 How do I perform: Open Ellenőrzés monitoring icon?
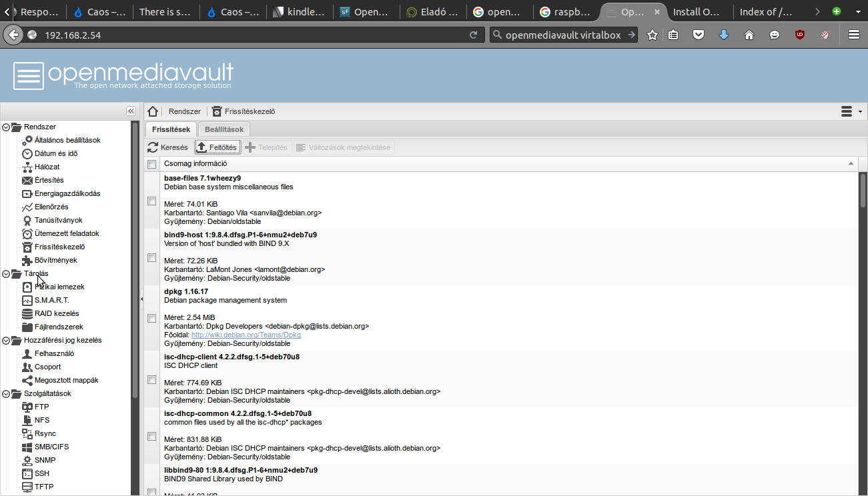[27, 207]
